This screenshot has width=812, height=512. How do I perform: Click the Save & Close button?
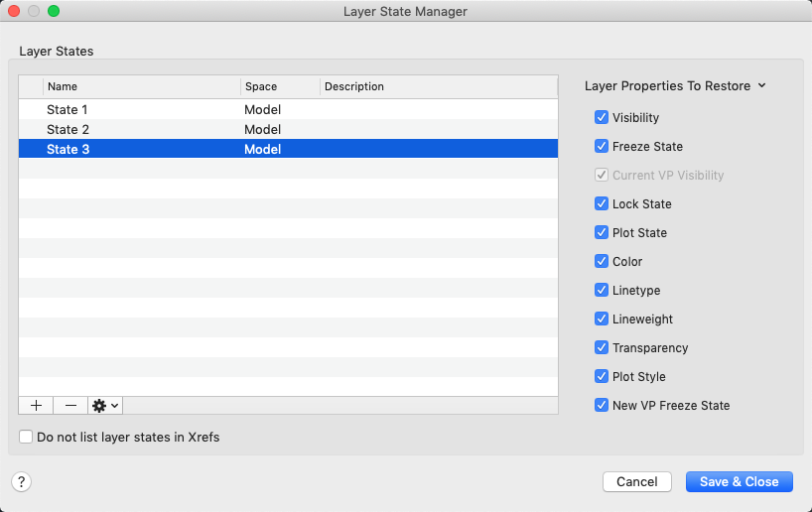coord(739,481)
